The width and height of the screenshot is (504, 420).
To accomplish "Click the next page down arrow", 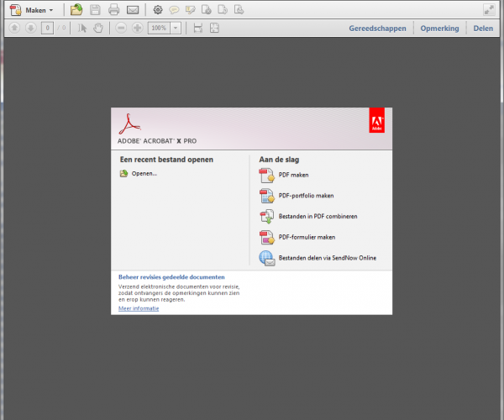I will coord(31,29).
